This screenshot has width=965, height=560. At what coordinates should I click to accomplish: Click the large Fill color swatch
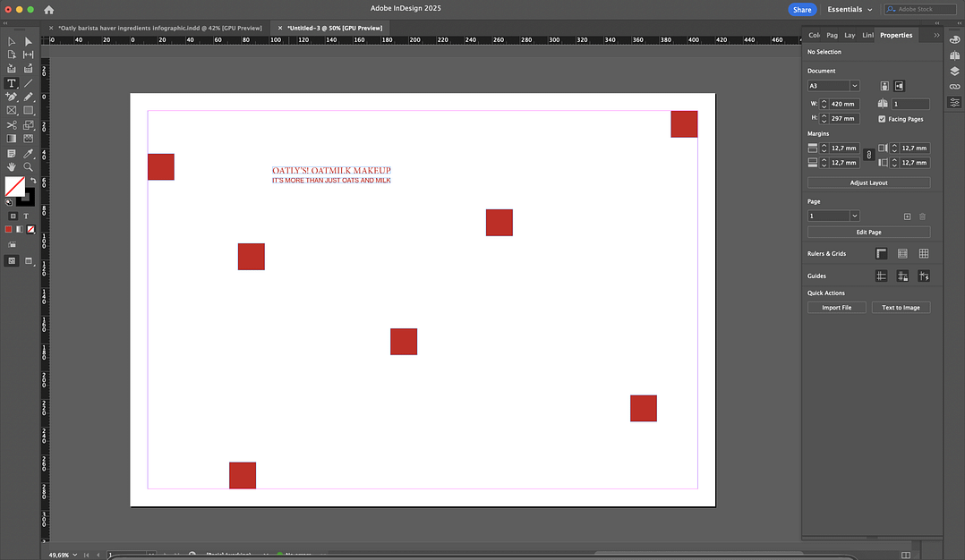coord(14,186)
